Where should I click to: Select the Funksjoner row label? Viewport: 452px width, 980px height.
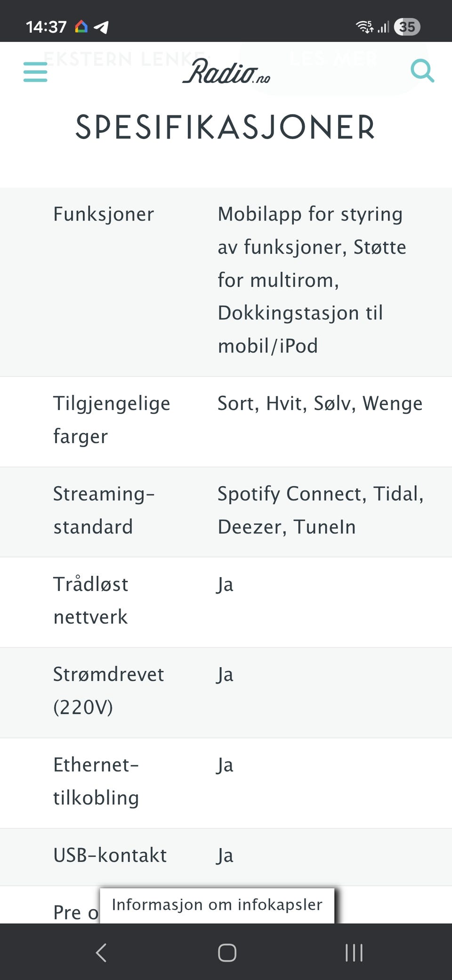click(x=104, y=214)
